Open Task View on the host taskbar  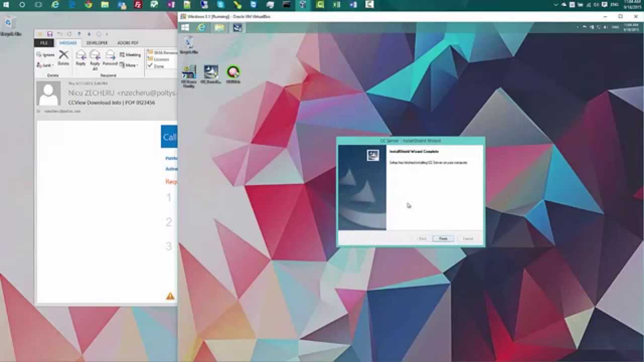pyautogui.click(x=39, y=5)
